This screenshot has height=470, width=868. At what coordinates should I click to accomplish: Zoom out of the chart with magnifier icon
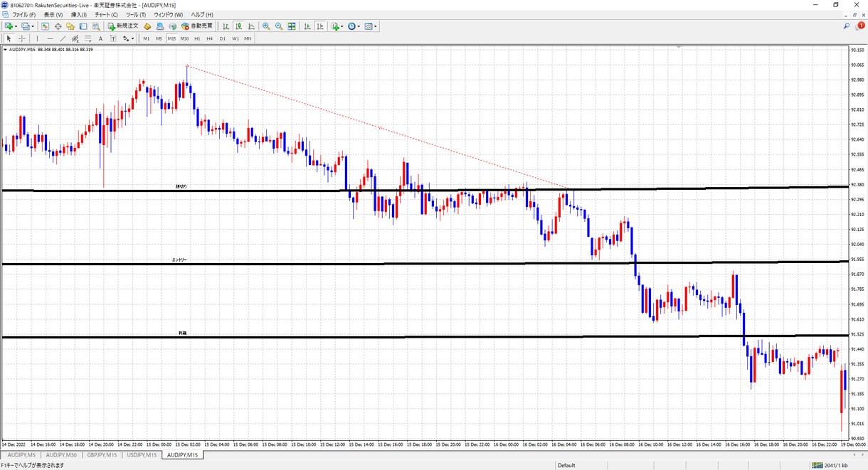coord(279,26)
